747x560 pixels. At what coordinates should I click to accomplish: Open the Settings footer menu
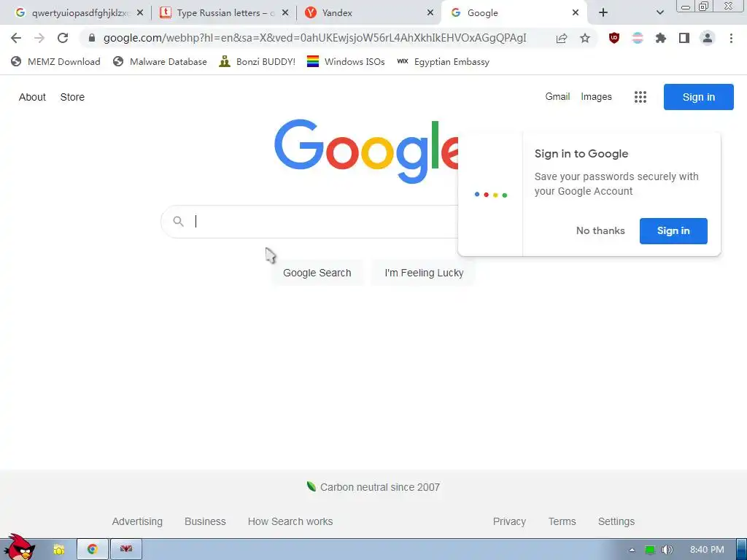[616, 521]
